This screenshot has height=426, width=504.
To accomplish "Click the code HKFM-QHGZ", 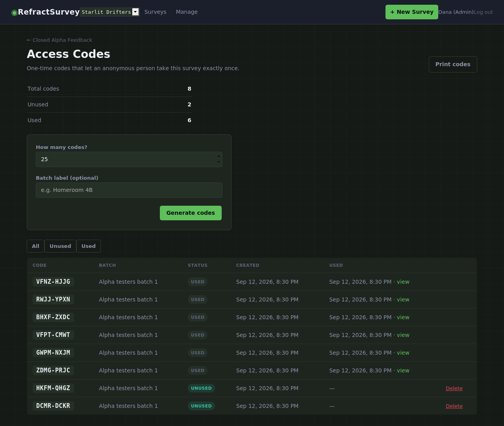I will [x=53, y=388].
